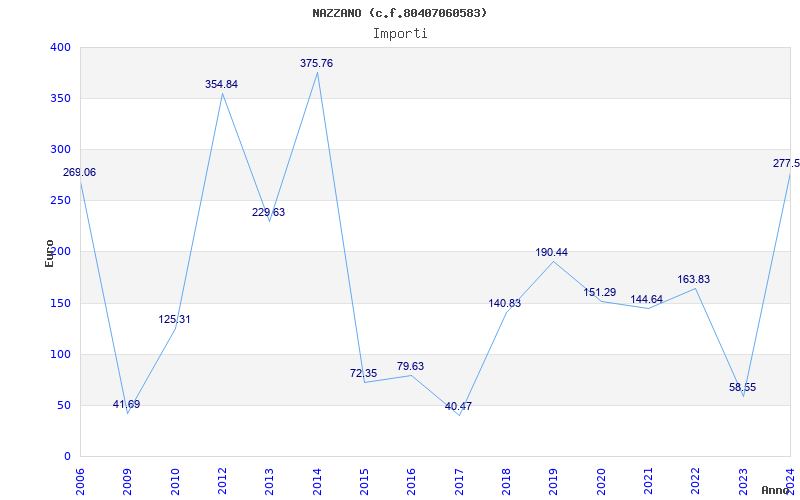Select data label 163.83
Image resolution: width=800 pixels, height=500 pixels.
tap(693, 280)
